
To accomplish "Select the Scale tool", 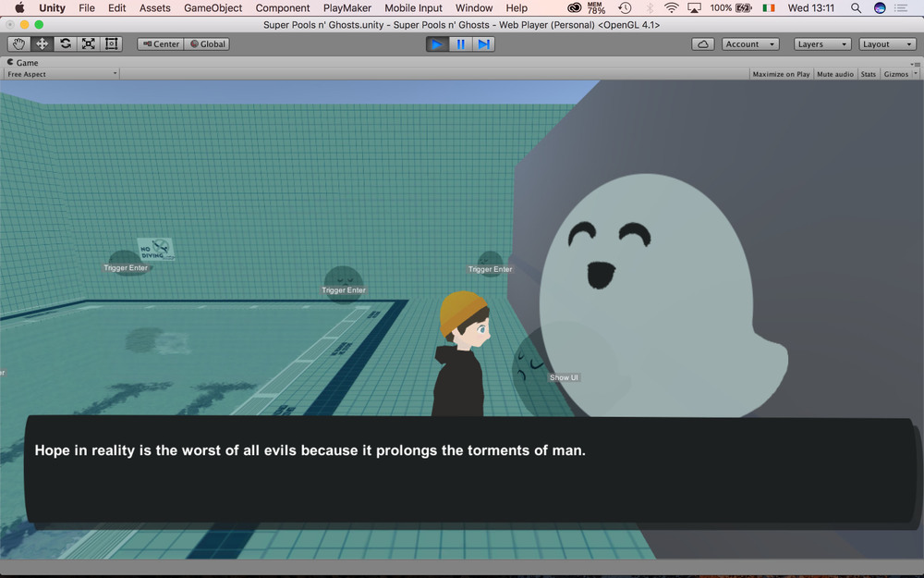I will [x=89, y=43].
